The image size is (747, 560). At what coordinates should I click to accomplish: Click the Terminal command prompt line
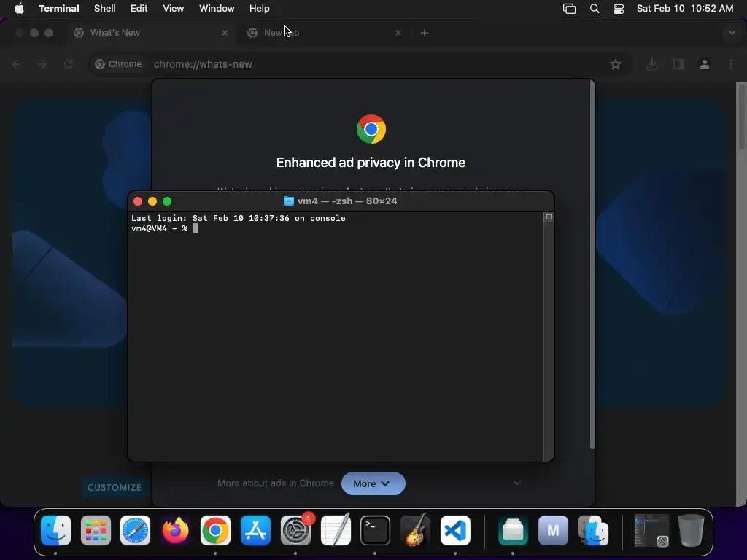point(164,228)
